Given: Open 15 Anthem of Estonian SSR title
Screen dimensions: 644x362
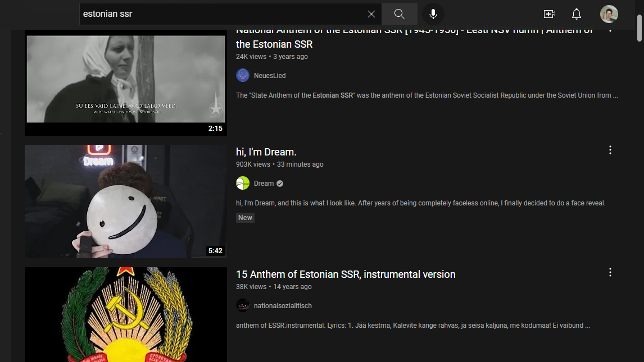Looking at the screenshot, I should tap(345, 274).
